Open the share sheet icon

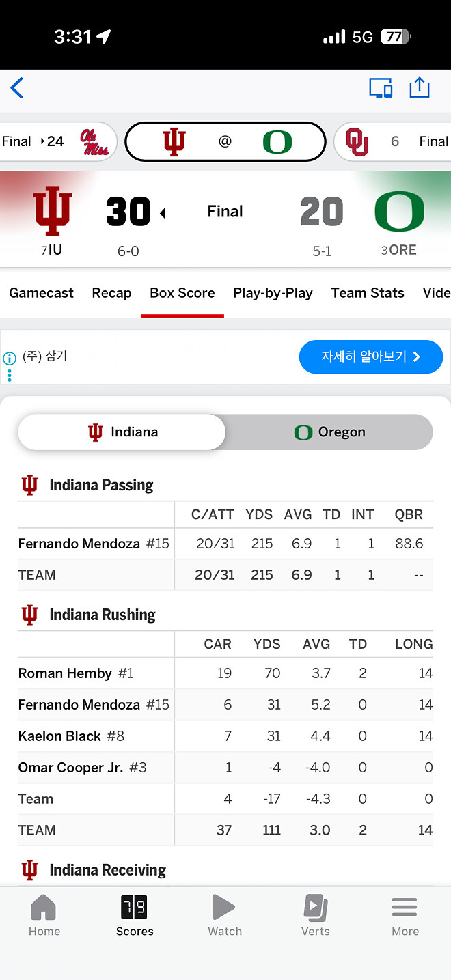click(x=420, y=87)
